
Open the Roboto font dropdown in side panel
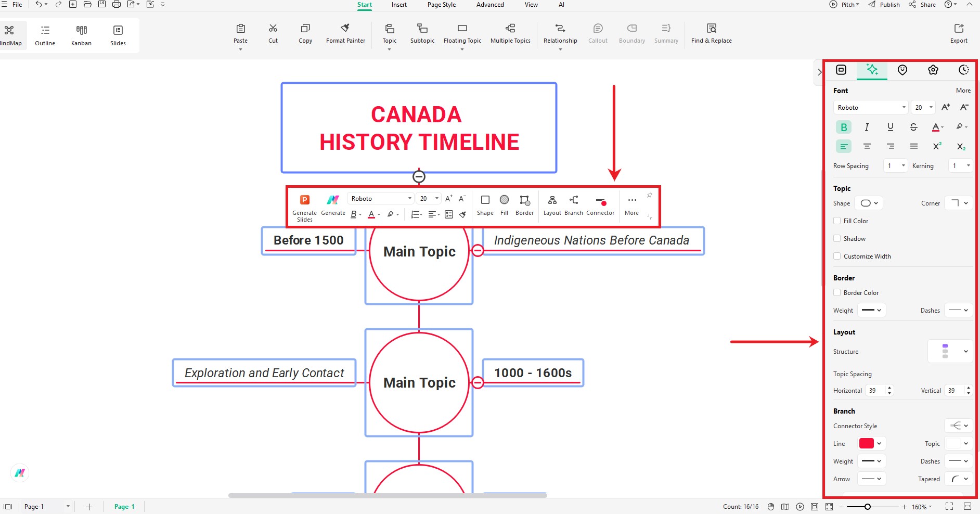tap(871, 107)
